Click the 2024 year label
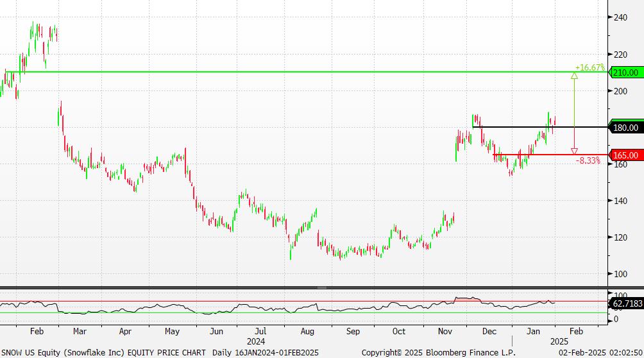The width and height of the screenshot is (644, 358). click(256, 341)
